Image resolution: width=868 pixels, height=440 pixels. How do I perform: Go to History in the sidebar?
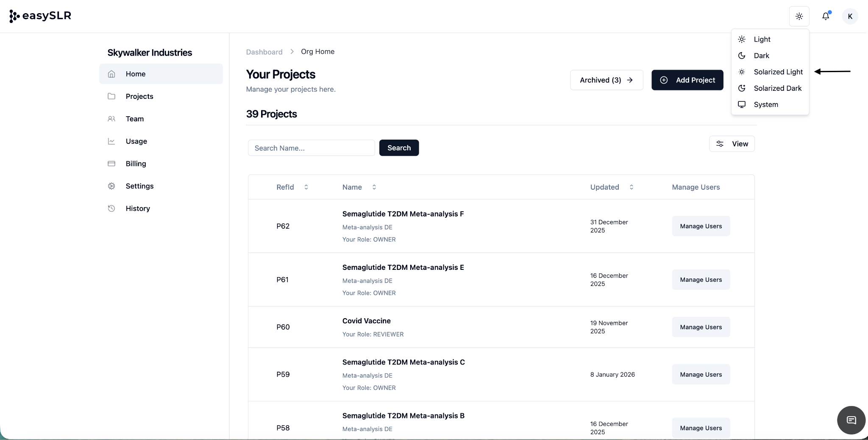pos(138,208)
